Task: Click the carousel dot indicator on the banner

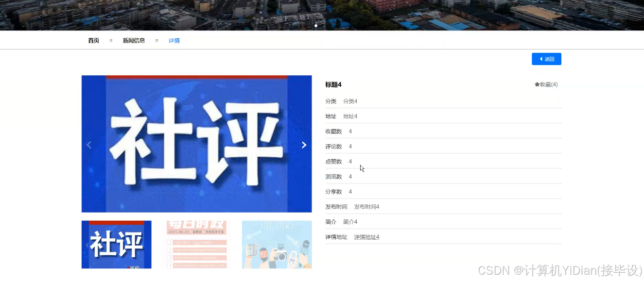Action: 316,25
